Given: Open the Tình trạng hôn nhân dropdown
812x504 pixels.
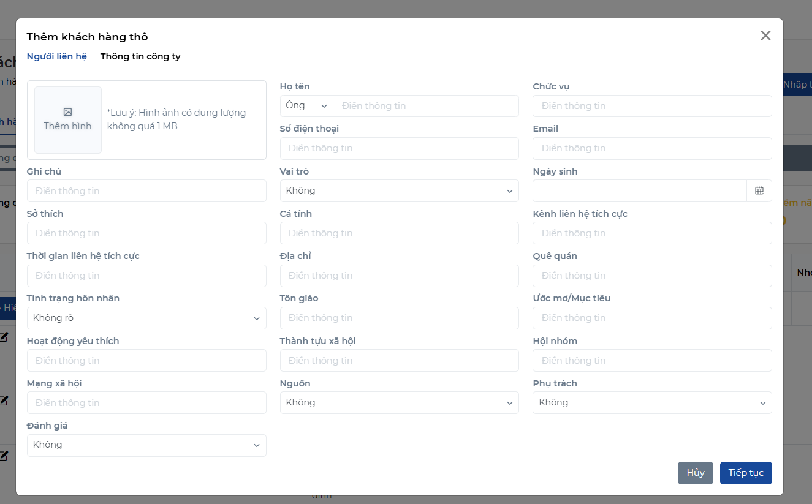Looking at the screenshot, I should (146, 318).
